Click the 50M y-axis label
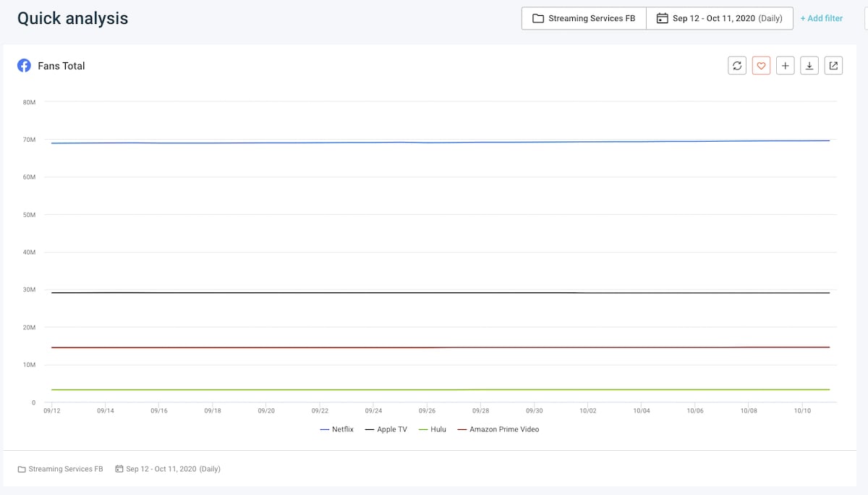This screenshot has height=495, width=868. coord(29,215)
